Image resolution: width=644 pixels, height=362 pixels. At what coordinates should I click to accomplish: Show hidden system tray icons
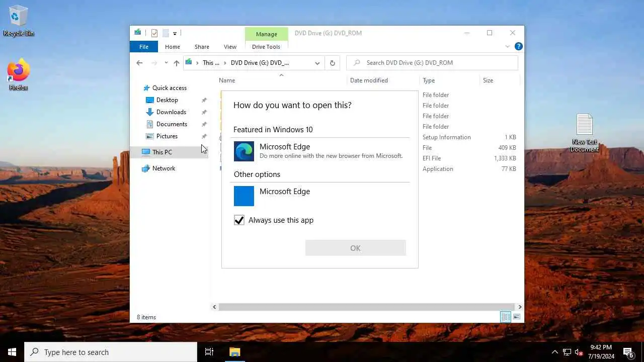coord(554,352)
